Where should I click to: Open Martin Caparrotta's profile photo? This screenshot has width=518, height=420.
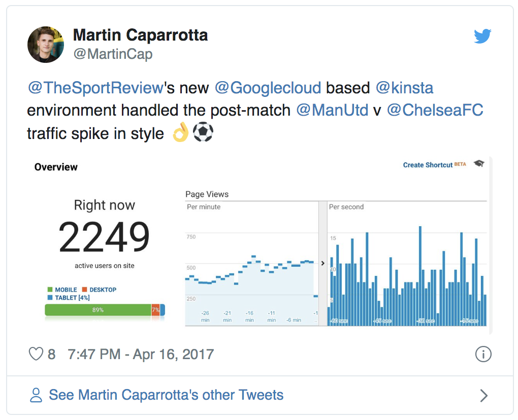46,45
